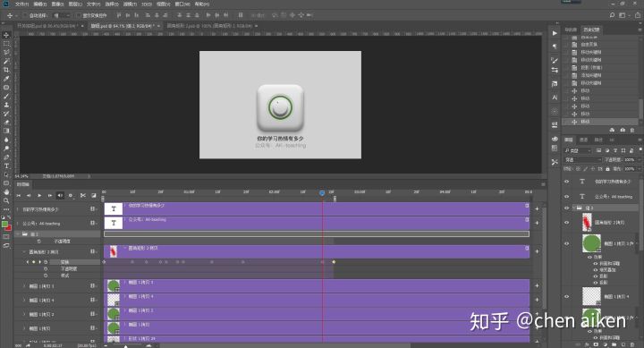Select the Gradient tool

(6, 131)
